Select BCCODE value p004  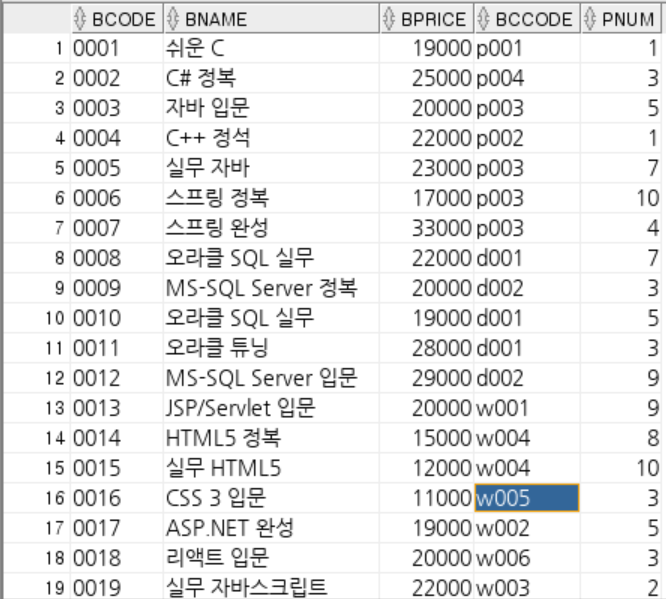coord(527,78)
